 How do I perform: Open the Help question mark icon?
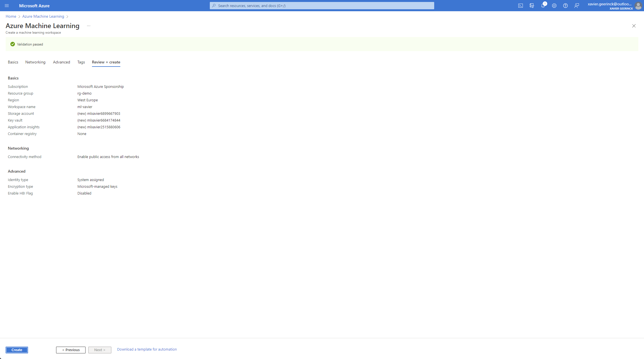click(x=565, y=6)
